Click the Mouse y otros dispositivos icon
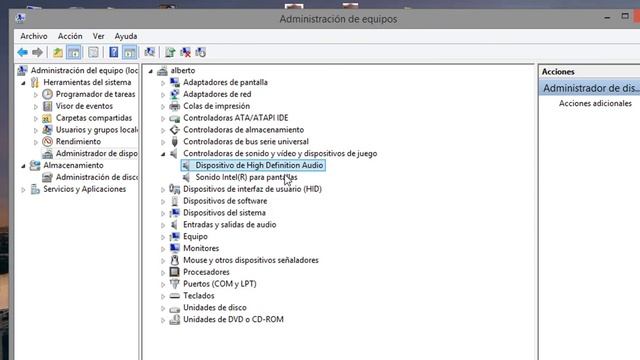The width and height of the screenshot is (640, 360). click(x=175, y=260)
